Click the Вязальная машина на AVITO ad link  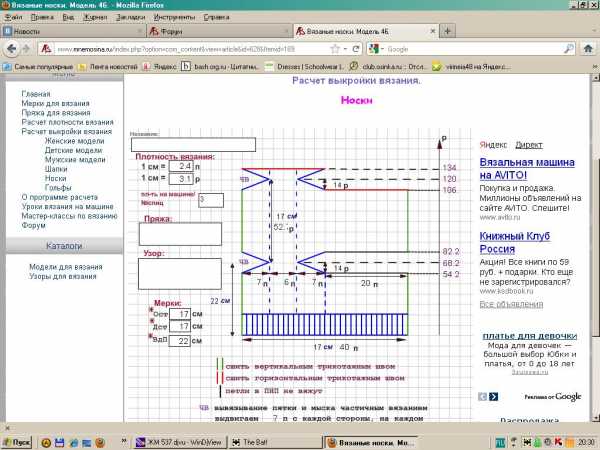pos(526,168)
